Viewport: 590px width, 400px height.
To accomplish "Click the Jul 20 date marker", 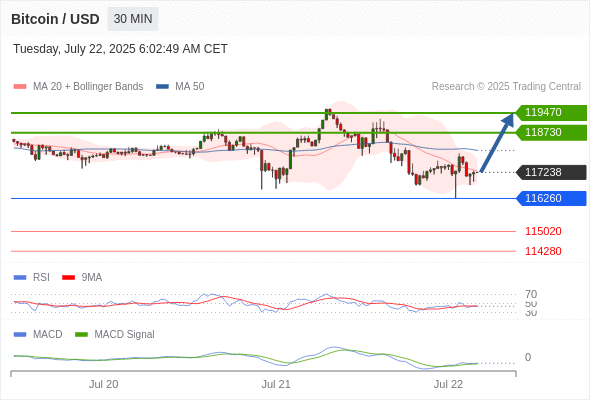I will (x=103, y=384).
